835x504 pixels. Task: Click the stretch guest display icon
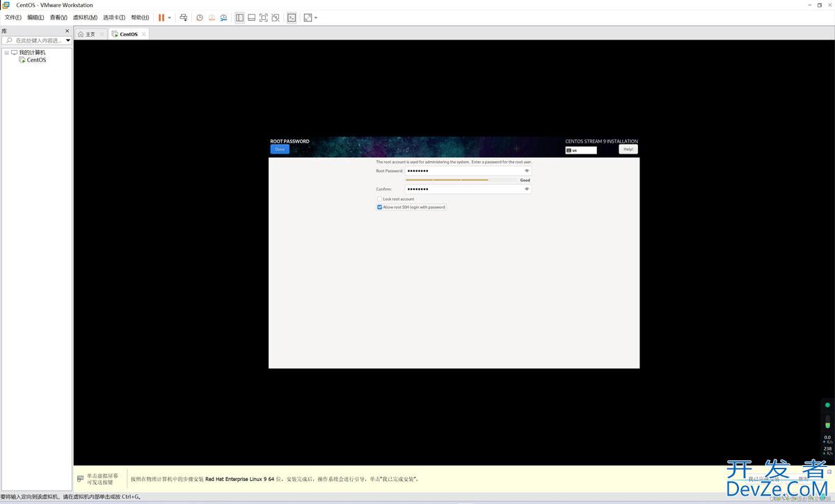[308, 17]
